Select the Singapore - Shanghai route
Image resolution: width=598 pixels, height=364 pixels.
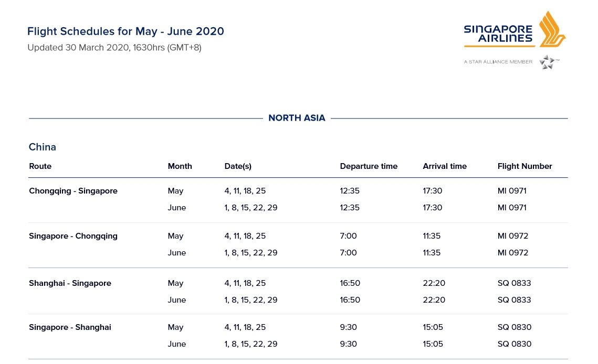pyautogui.click(x=70, y=327)
